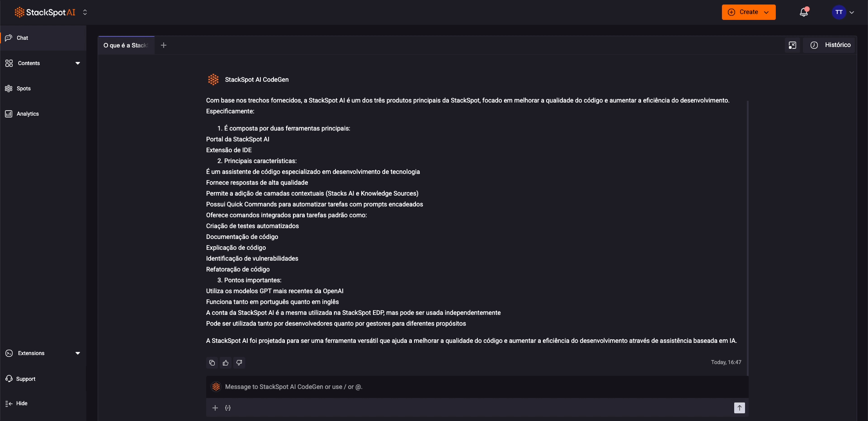This screenshot has height=421, width=868.
Task: Copy the AI response text
Action: pos(212,363)
